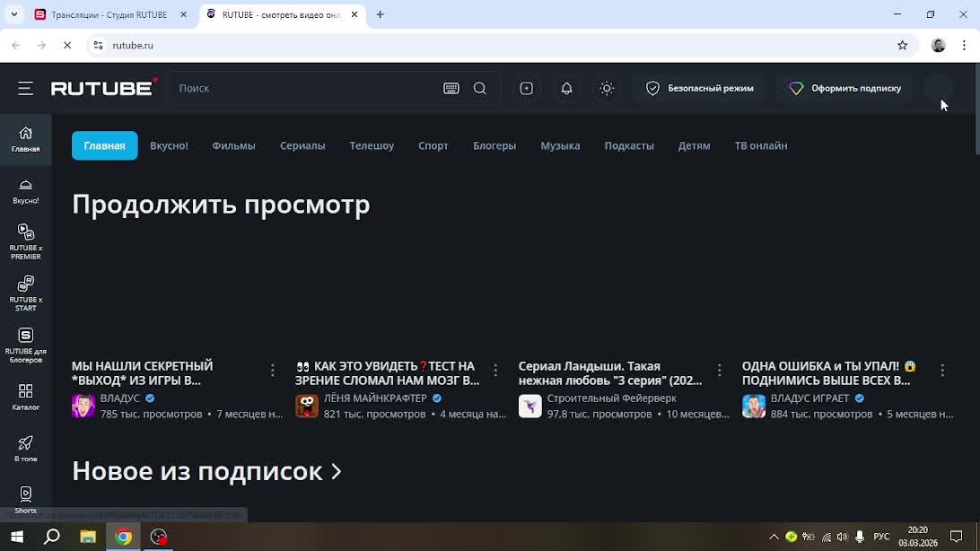Viewport: 980px width, 551px height.
Task: Open ВЛАДУС channel name link
Action: pos(120,398)
